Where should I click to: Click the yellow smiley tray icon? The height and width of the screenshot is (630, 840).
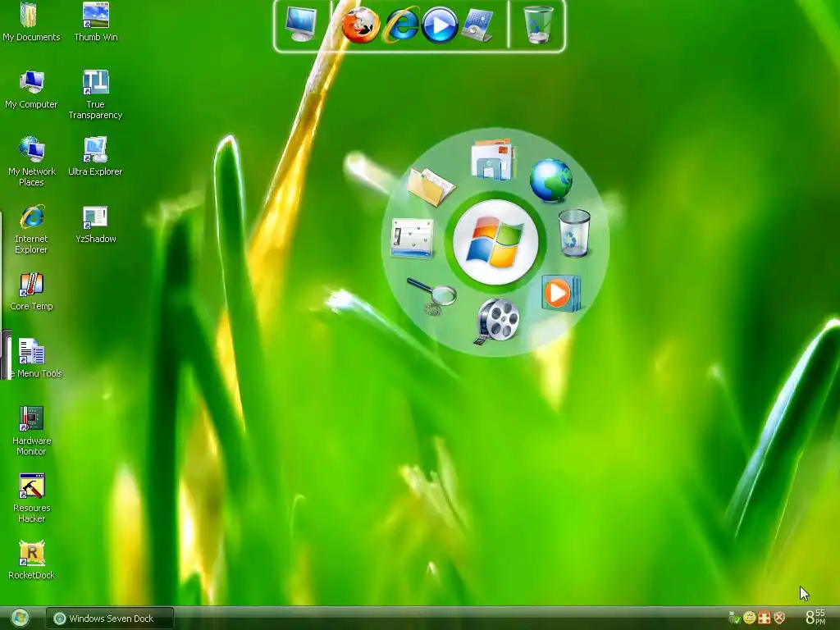[x=750, y=618]
